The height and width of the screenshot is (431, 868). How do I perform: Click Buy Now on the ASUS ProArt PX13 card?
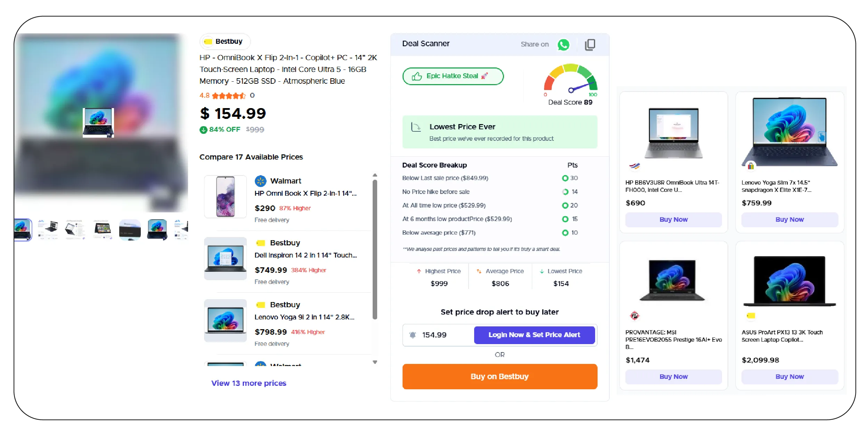click(789, 376)
